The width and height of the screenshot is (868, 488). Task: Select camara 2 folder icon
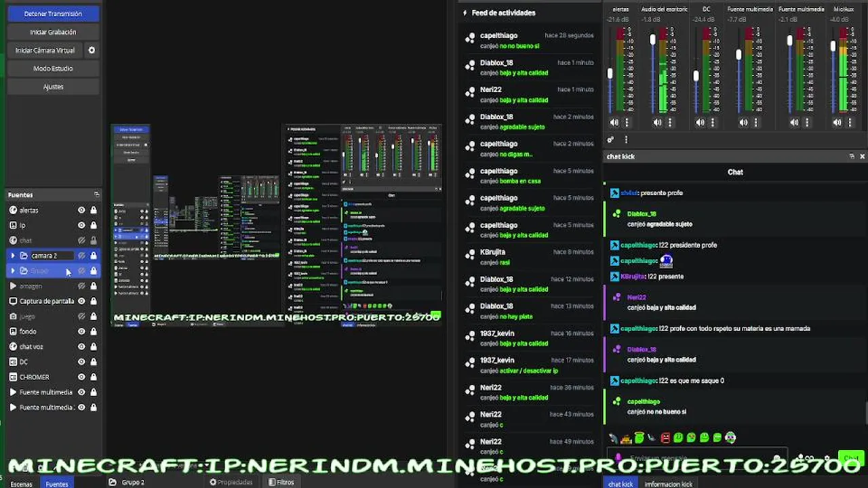click(24, 256)
